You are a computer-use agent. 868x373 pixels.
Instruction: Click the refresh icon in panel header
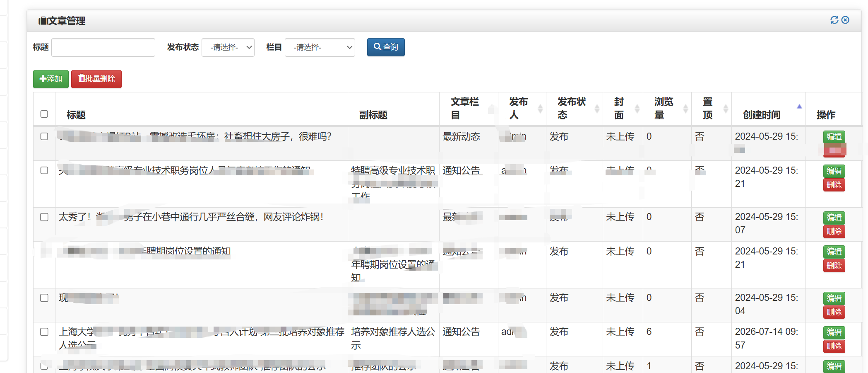pyautogui.click(x=834, y=20)
